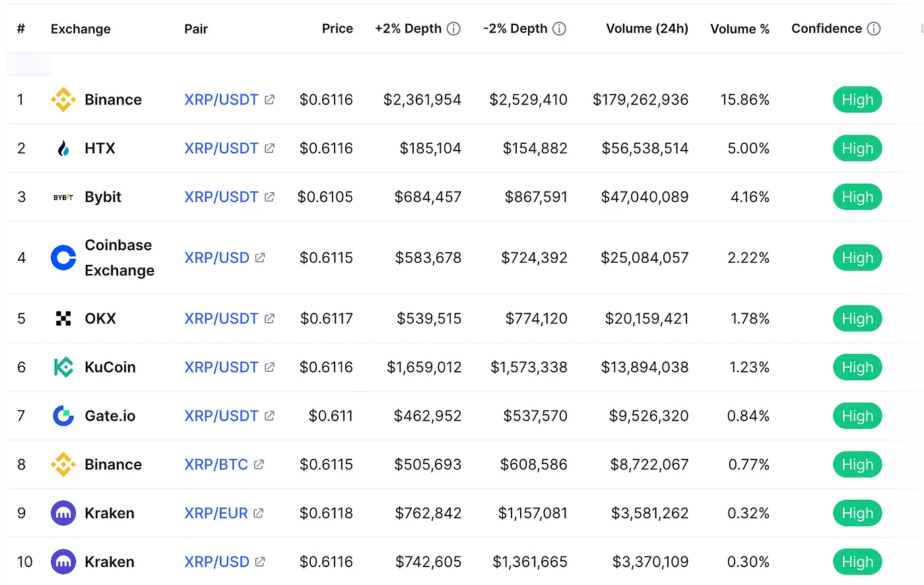Click the Gate.io logo icon
924x585 pixels.
coord(63,415)
